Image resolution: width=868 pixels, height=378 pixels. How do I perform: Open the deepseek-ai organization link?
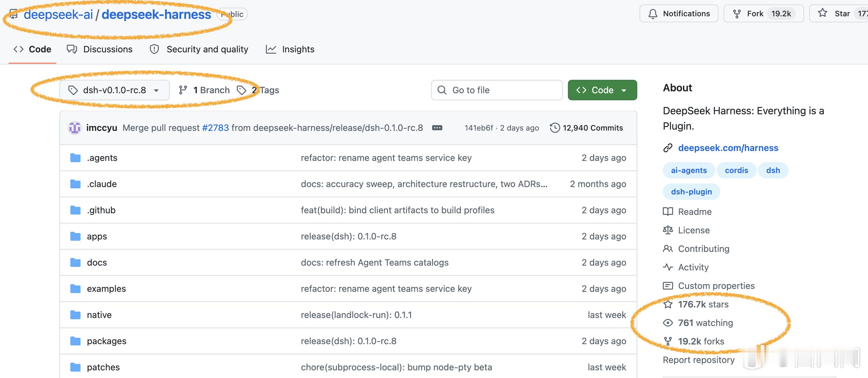pos(58,14)
